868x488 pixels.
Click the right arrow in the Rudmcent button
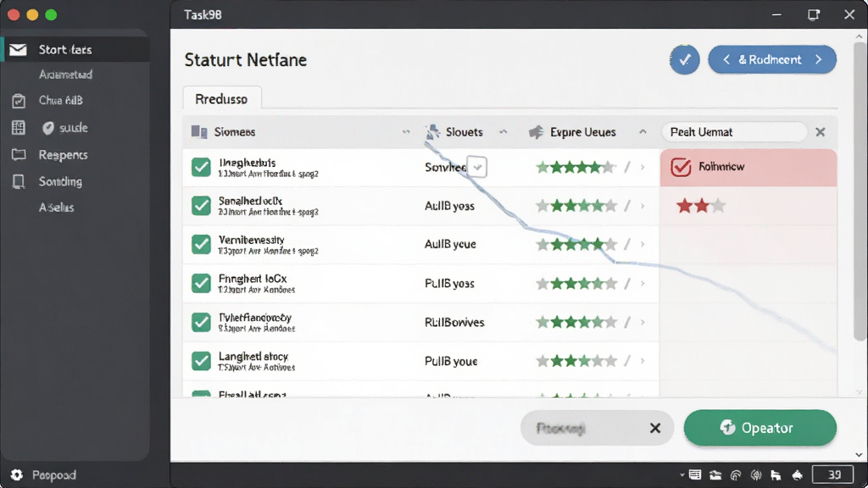click(x=819, y=59)
